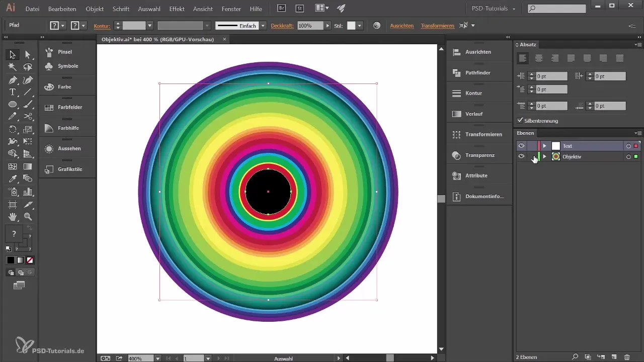This screenshot has width=644, height=362.
Task: Toggle the Objektiv layer target circle
Action: click(x=628, y=156)
